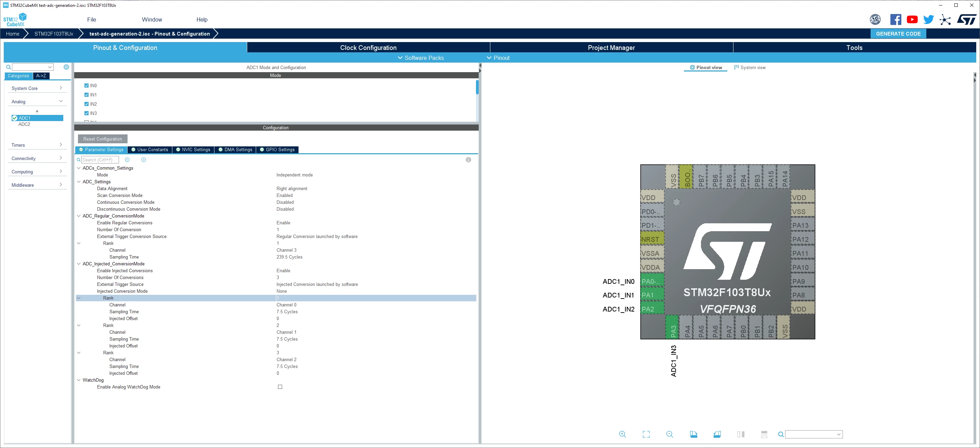Viewport: 980px width, 448px height.
Task: Open the NVIC Settings tab
Action: 193,149
